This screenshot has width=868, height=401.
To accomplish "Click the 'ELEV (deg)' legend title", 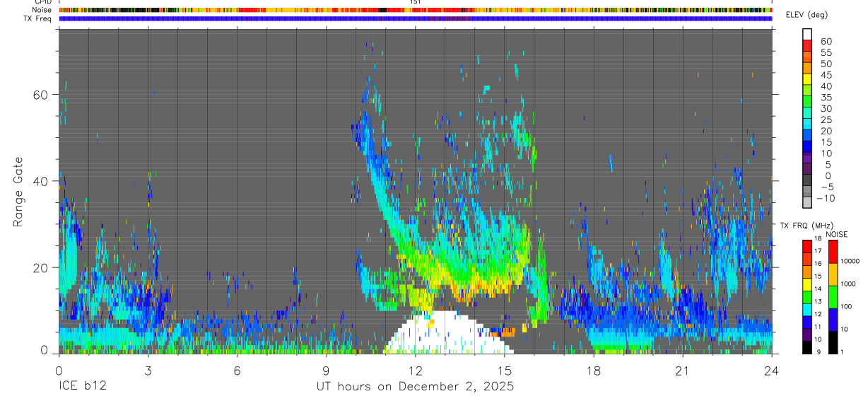I will pyautogui.click(x=807, y=15).
